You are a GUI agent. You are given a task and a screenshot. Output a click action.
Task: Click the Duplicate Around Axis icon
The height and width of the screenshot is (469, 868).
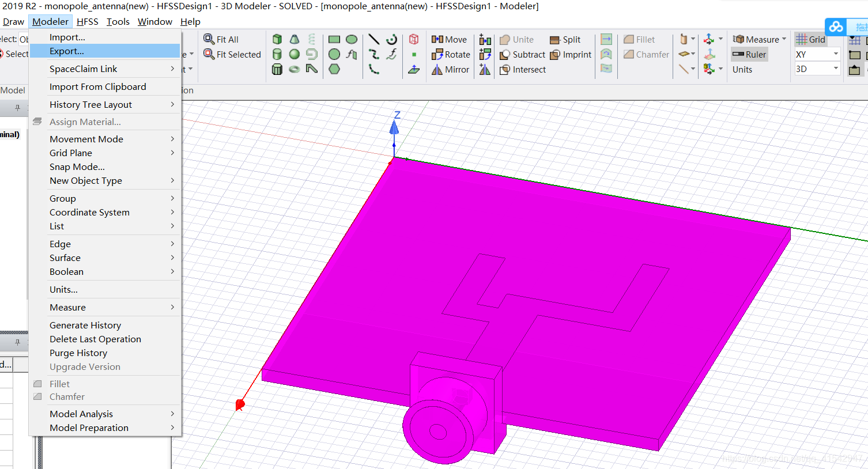485,54
